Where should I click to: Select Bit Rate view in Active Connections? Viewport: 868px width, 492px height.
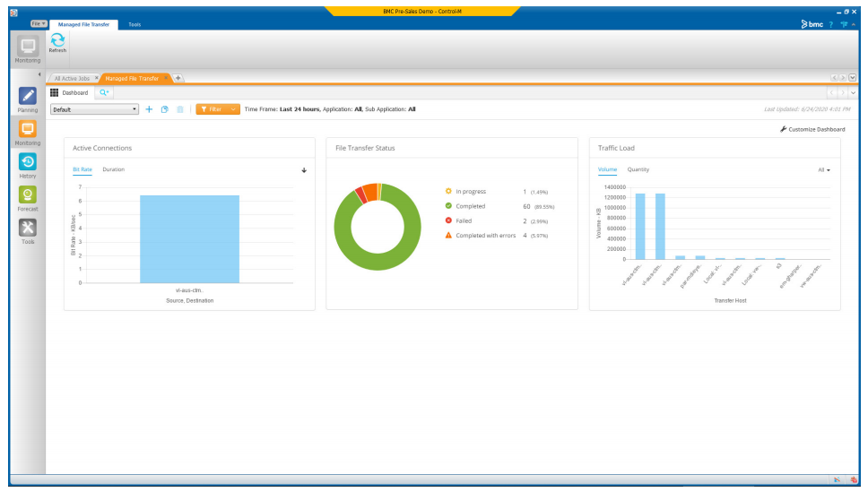82,169
